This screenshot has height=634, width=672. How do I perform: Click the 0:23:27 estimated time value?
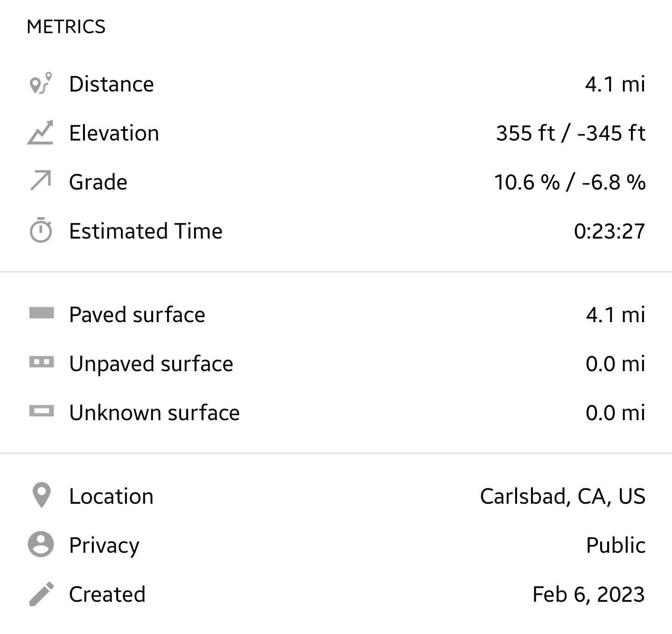609,231
